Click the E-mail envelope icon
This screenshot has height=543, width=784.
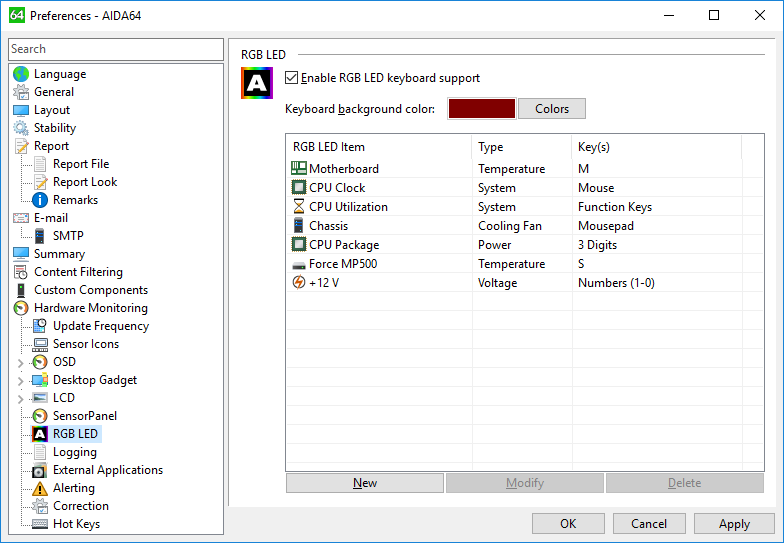point(21,218)
